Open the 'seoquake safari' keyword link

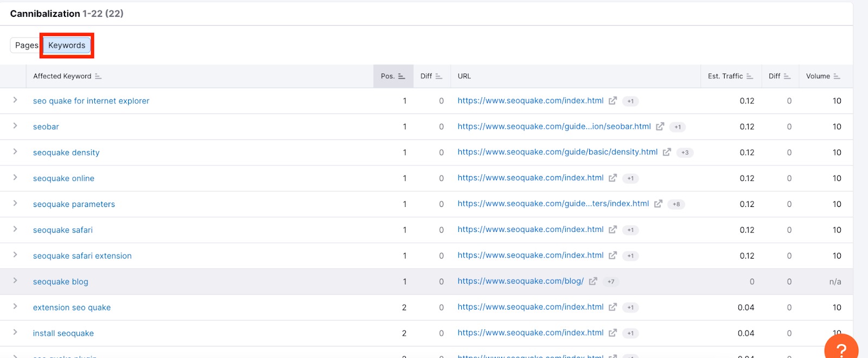tap(63, 230)
